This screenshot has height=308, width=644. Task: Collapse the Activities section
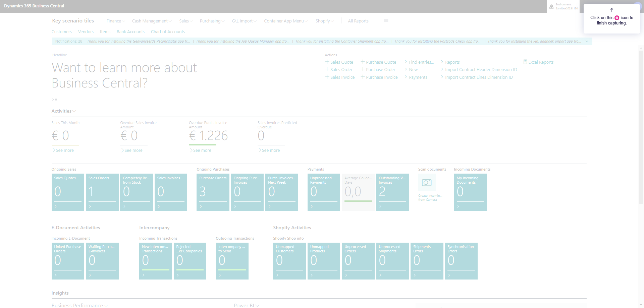pos(64,111)
